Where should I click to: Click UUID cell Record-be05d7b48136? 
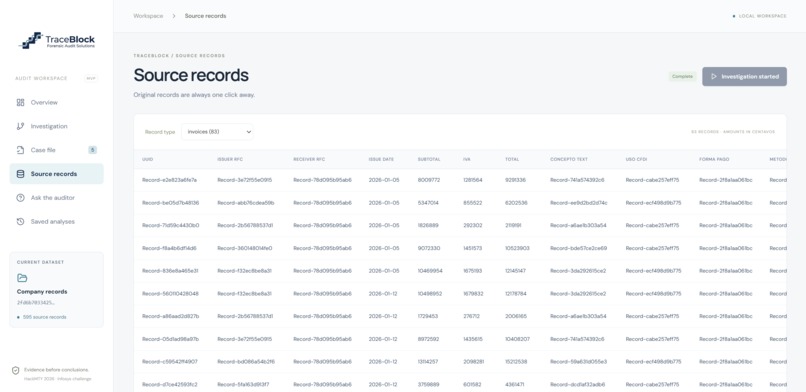[171, 203]
